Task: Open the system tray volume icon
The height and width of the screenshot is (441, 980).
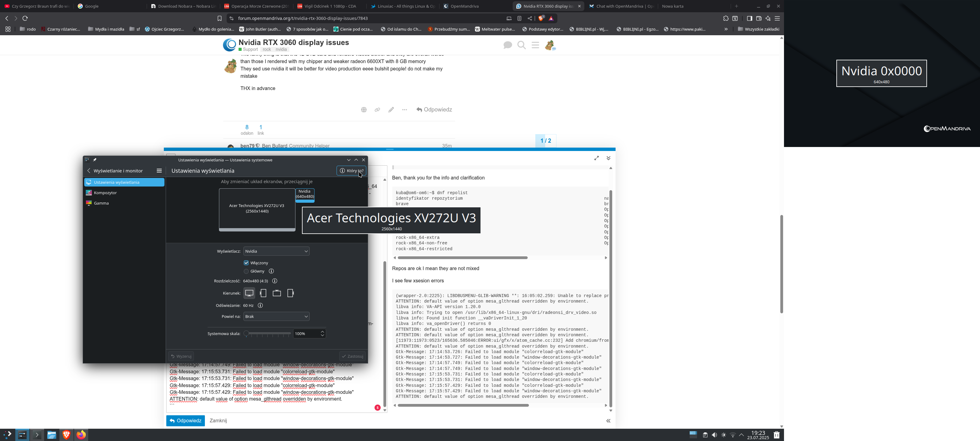Action: tap(714, 435)
